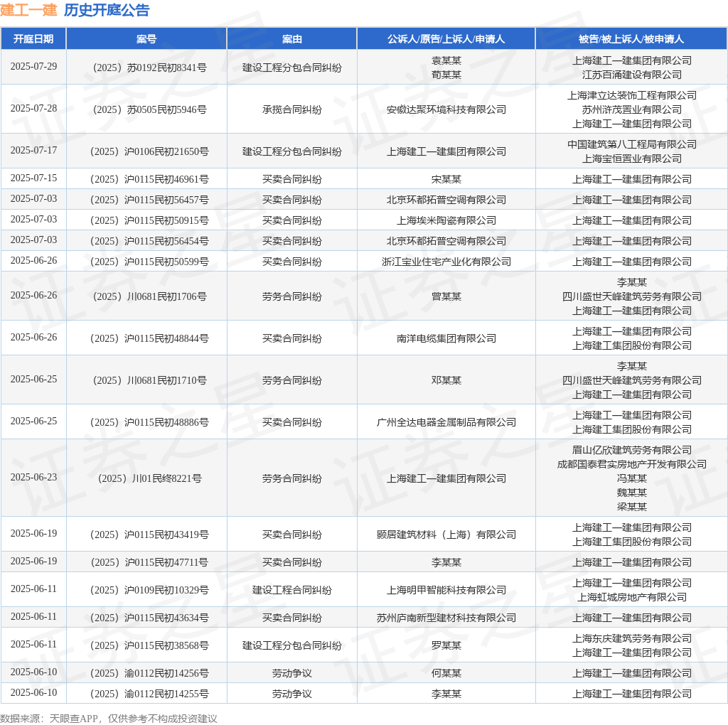Click the 历史开庭公告 heading
This screenshot has width=728, height=725.
107,10
